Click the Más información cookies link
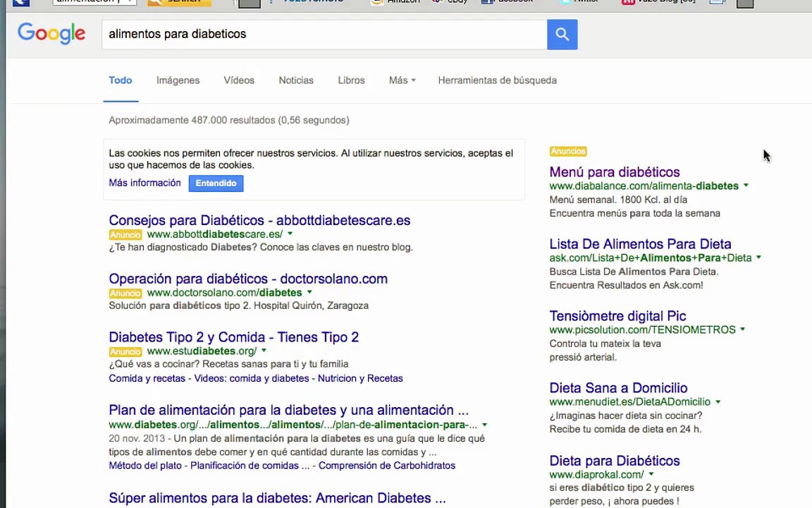 coord(144,183)
